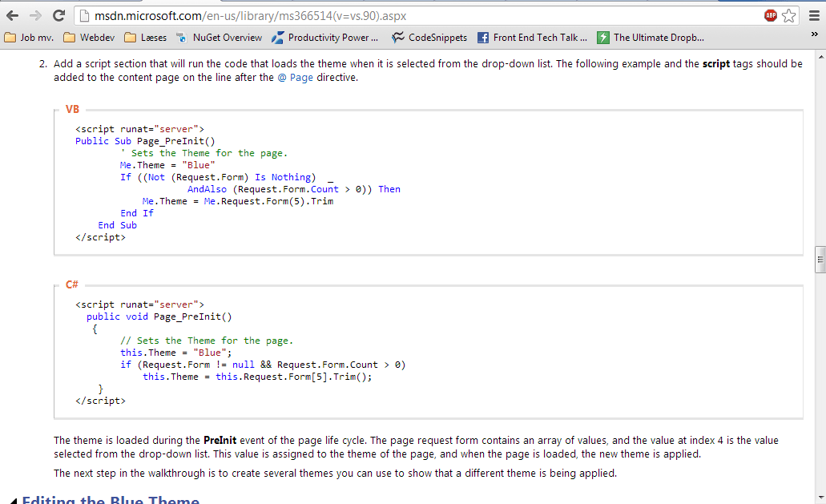826x504 pixels.
Task: Click the "public void Page_PreInit()" code line
Action: (x=159, y=317)
